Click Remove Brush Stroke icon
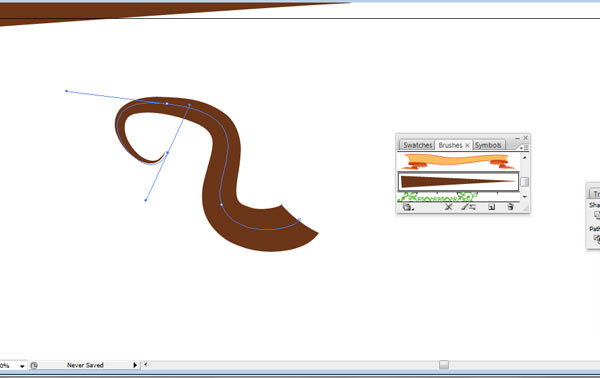This screenshot has width=600, height=378. (448, 207)
